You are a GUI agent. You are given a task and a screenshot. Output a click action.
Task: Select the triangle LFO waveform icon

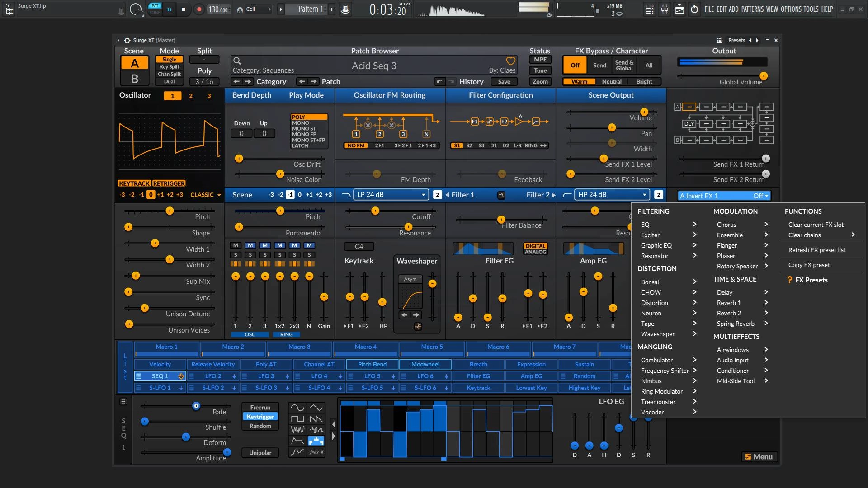pos(316,408)
